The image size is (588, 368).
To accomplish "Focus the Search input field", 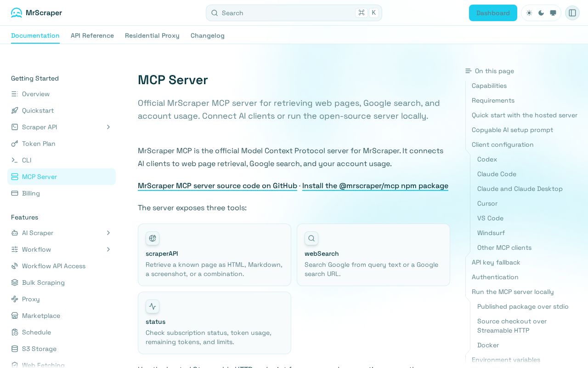I will pos(294,13).
